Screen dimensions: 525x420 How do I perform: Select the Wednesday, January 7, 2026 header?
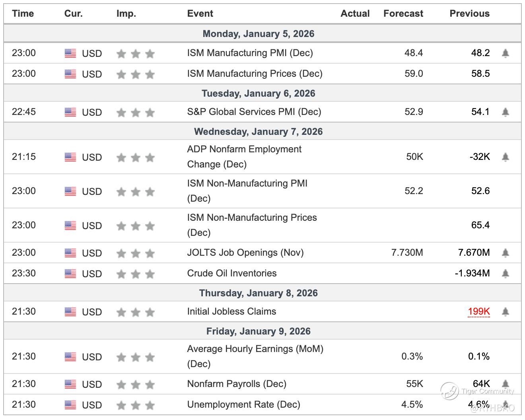(258, 132)
